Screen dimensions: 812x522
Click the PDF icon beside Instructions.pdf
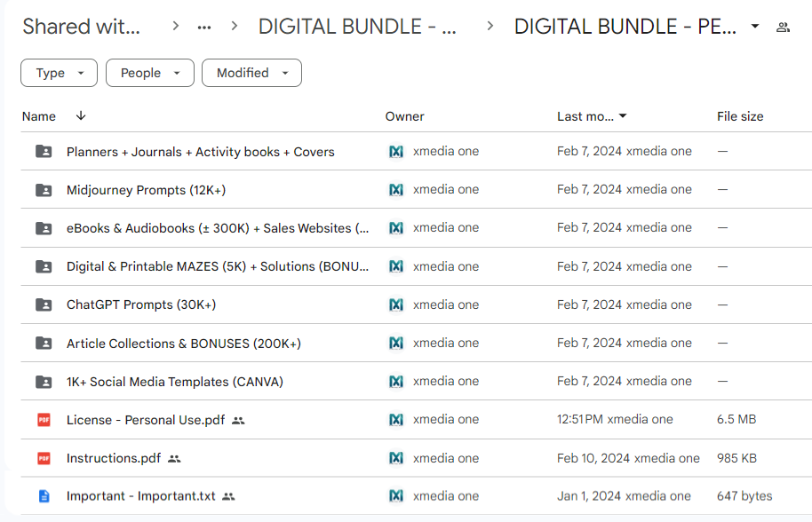[x=44, y=458]
